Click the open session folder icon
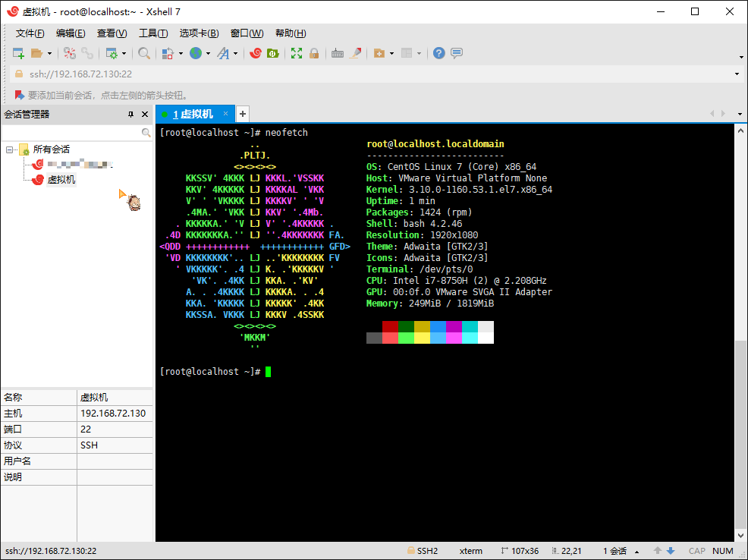748x560 pixels. (x=36, y=53)
